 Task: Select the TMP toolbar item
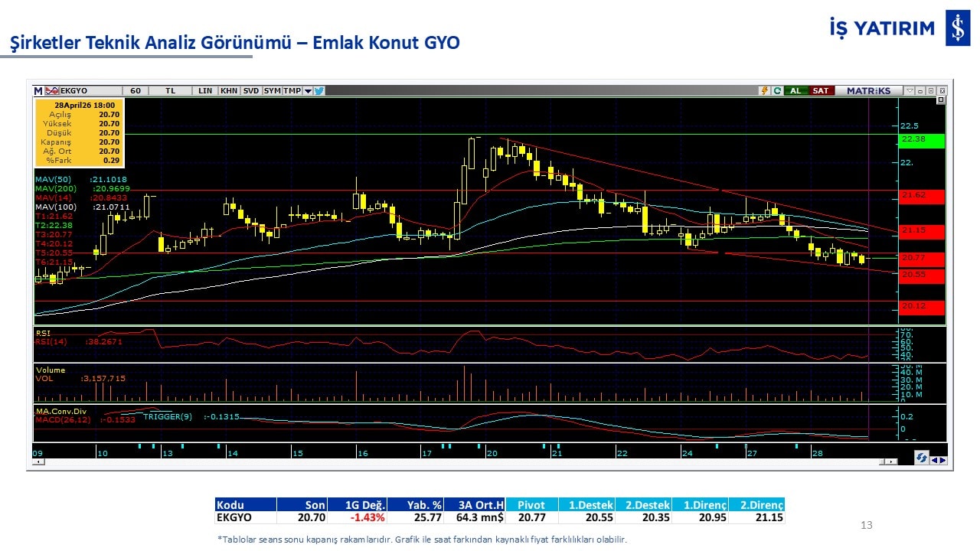(292, 90)
